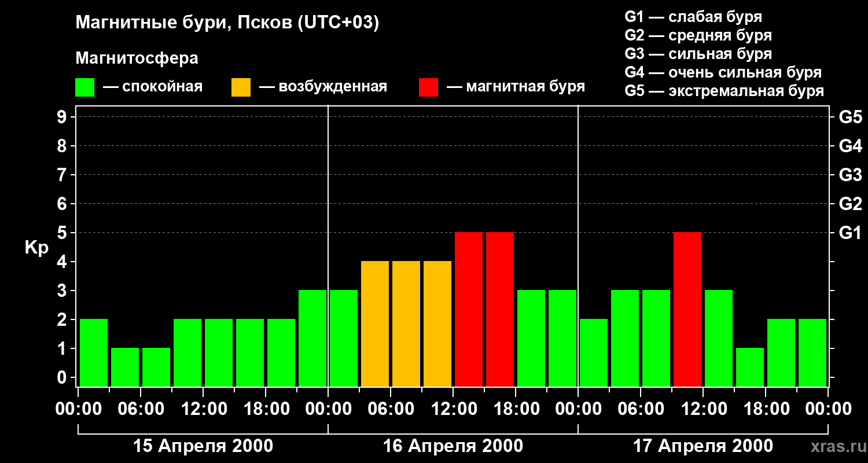This screenshot has height=463, width=868.
Task: Click the 'G3 — сильная буря' line
Action: point(698,54)
